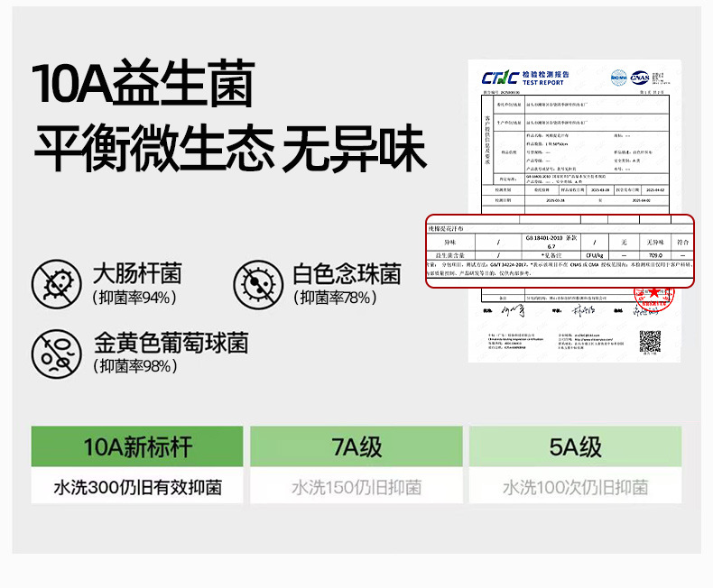Click the 抑菌率94% label
Viewport: 713px width, 588px height.
point(134,298)
